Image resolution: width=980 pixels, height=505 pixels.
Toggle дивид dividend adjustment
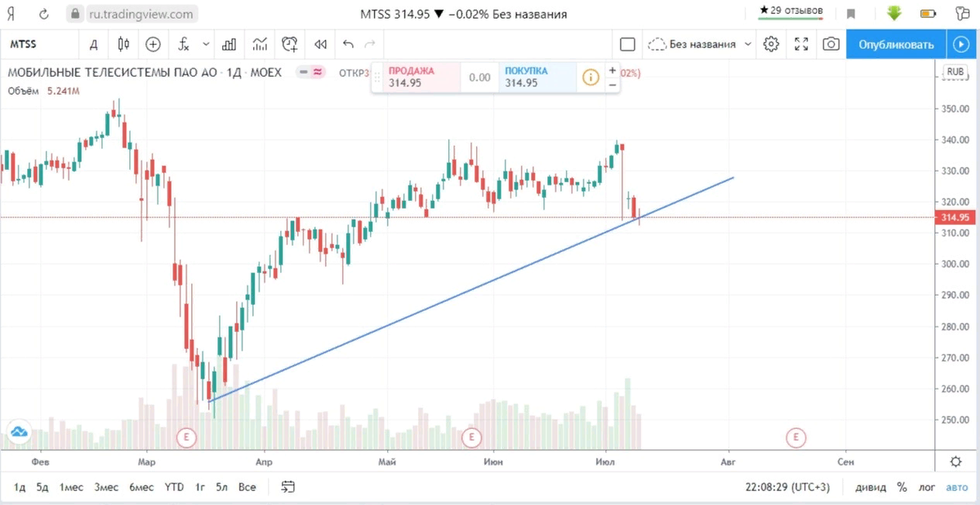pos(870,487)
